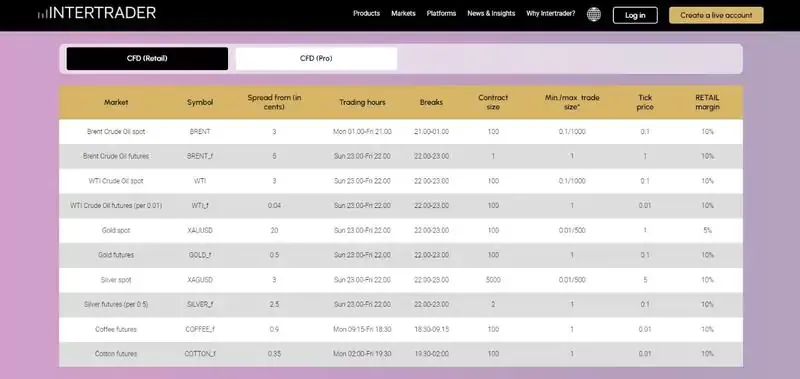Image resolution: width=800 pixels, height=379 pixels.
Task: Select WTI Crude Oil spot row
Action: click(401, 181)
